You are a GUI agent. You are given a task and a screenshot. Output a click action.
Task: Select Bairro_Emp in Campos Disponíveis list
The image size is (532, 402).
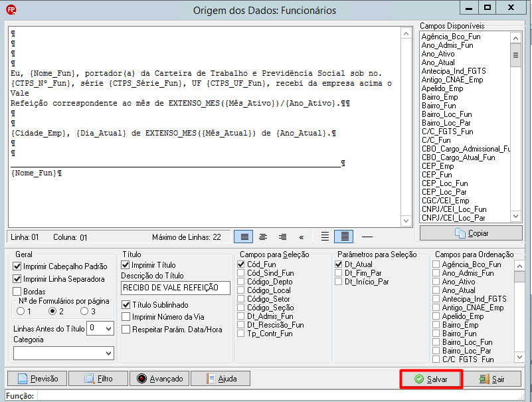tap(440, 97)
